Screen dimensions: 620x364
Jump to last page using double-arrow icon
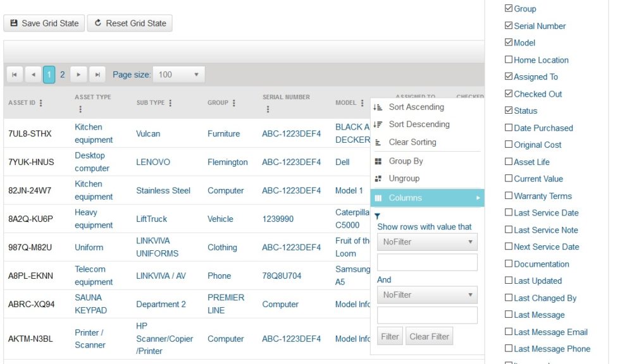click(x=97, y=74)
